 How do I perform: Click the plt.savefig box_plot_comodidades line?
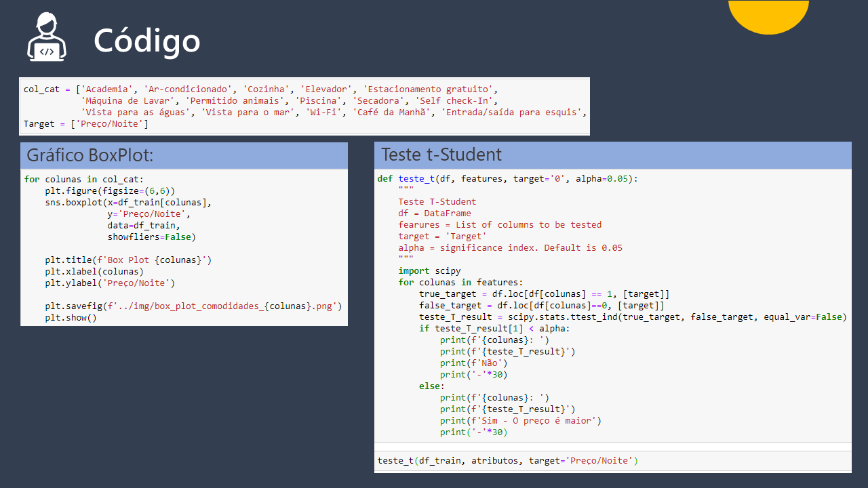coord(193,306)
